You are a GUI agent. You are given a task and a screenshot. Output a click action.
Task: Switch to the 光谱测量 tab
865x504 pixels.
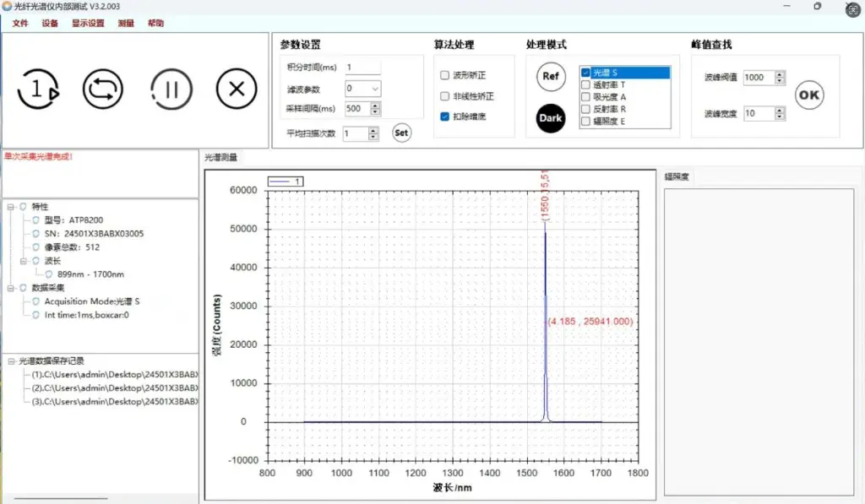(x=220, y=158)
